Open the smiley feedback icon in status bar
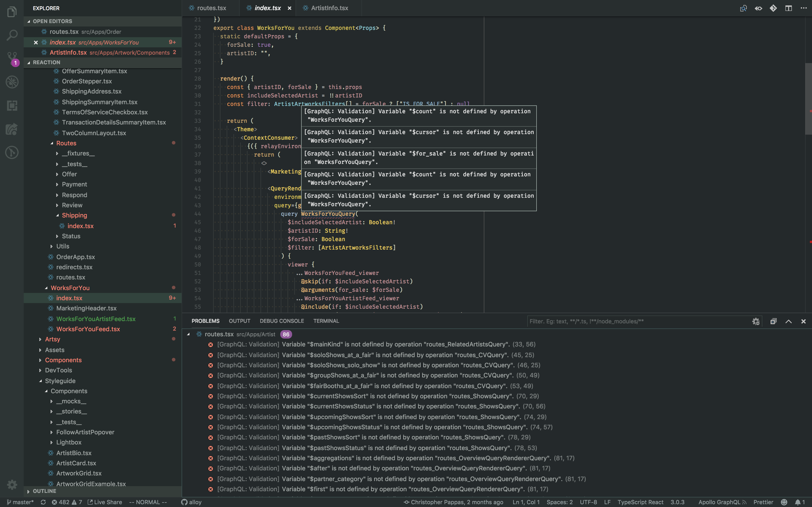 click(784, 502)
